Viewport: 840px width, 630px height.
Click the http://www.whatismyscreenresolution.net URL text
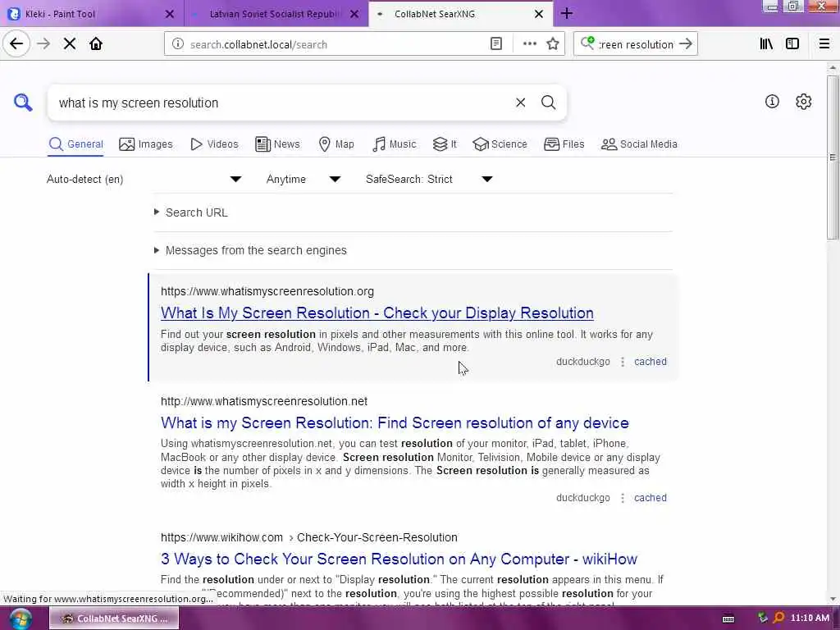264,401
